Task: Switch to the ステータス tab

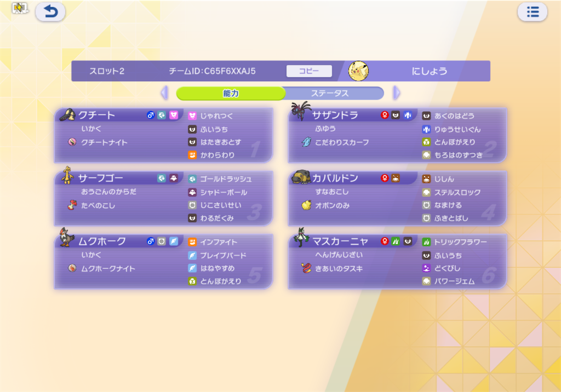Action: (x=330, y=94)
